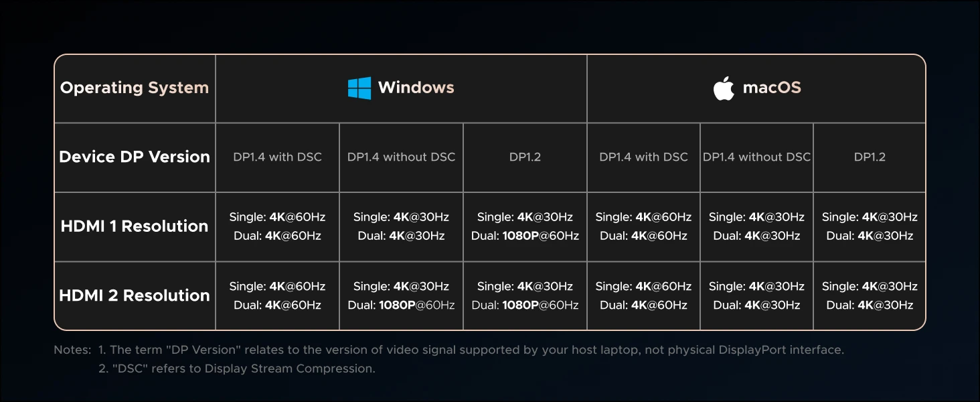Viewport: 980px width, 402px height.
Task: Click the second note about Display Stream Compression
Action: (x=236, y=368)
